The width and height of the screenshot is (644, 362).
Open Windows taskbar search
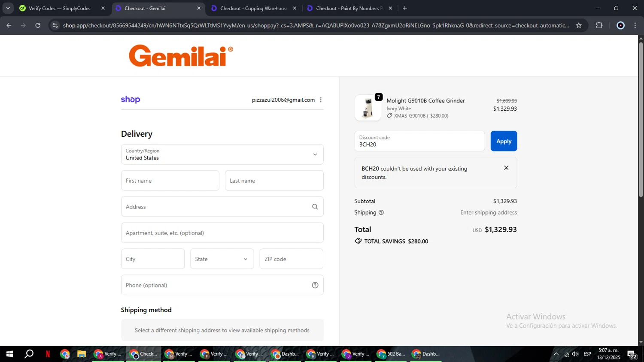(29, 354)
